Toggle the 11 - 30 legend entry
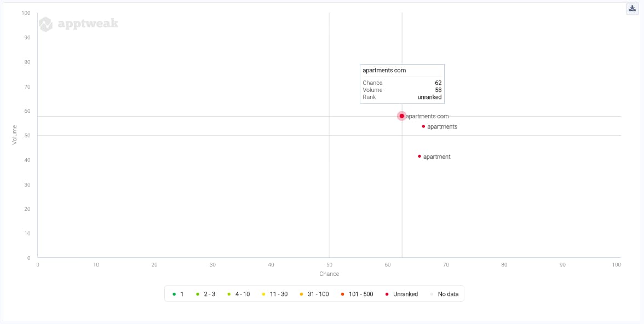 click(274, 294)
